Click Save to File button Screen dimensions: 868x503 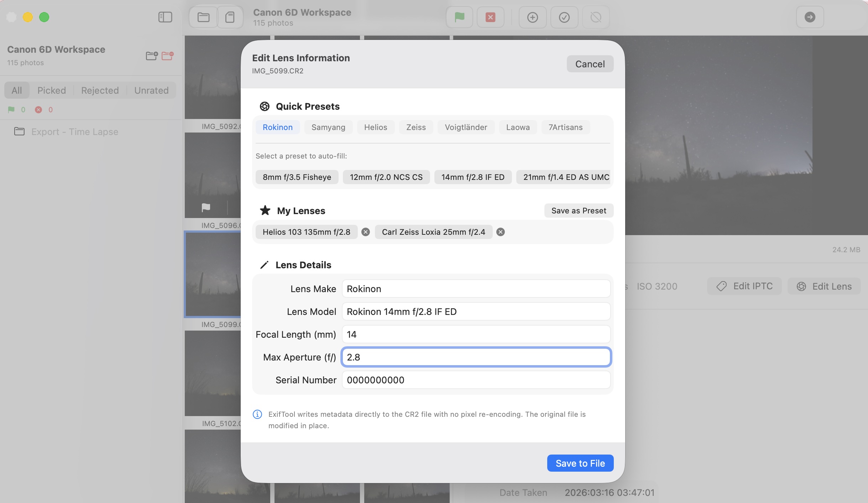[580, 463]
